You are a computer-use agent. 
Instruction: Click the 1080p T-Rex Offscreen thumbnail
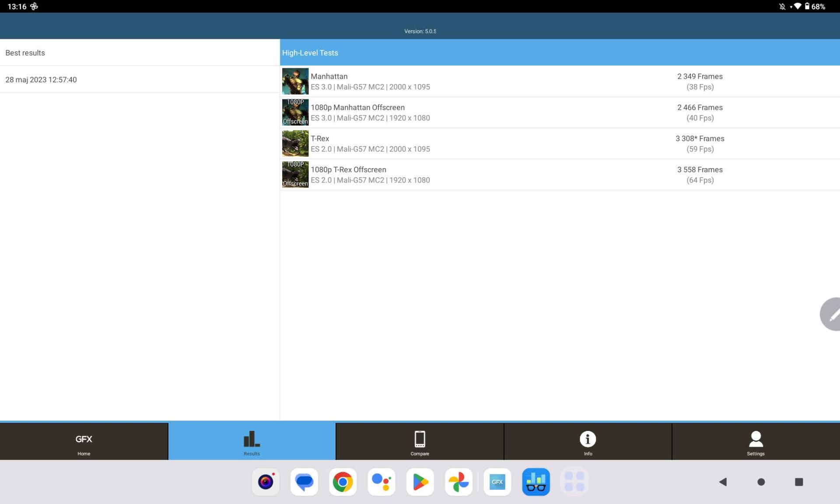coord(295,175)
